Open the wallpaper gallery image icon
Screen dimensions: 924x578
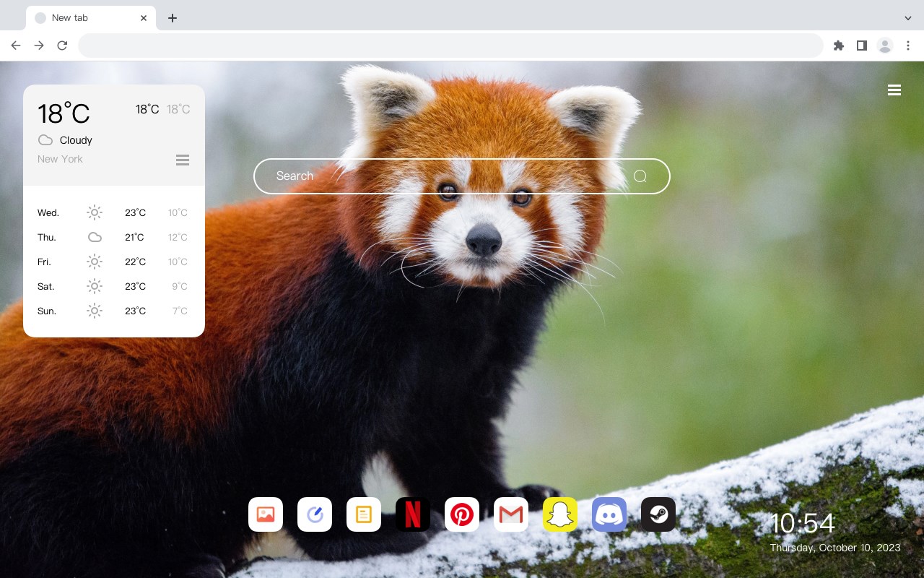(266, 514)
